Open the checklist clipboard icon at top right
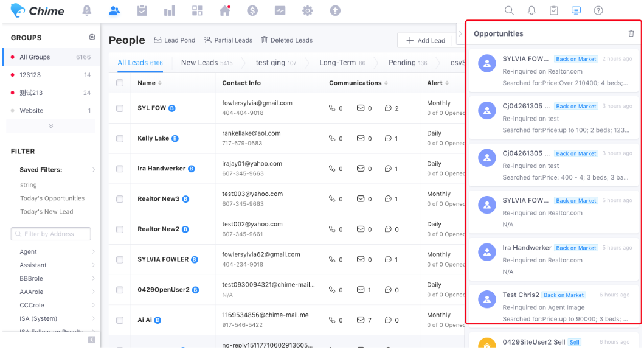The image size is (644, 350). (553, 11)
